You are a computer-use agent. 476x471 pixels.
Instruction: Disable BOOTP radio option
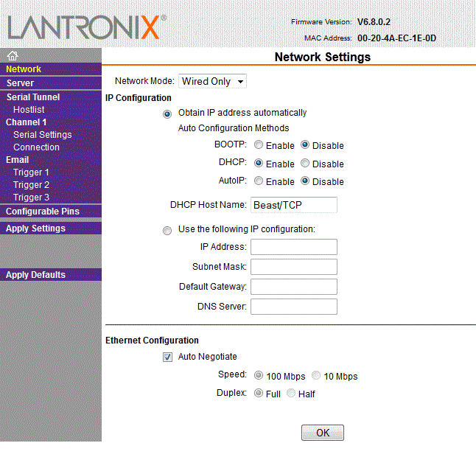[x=305, y=145]
